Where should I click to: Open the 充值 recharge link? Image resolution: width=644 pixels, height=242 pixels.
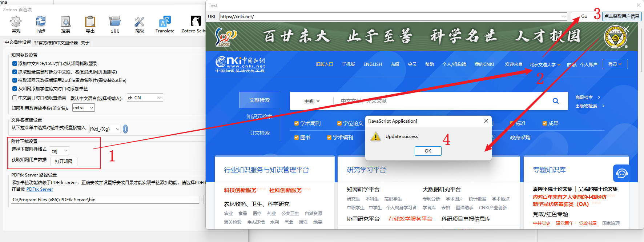click(x=395, y=64)
